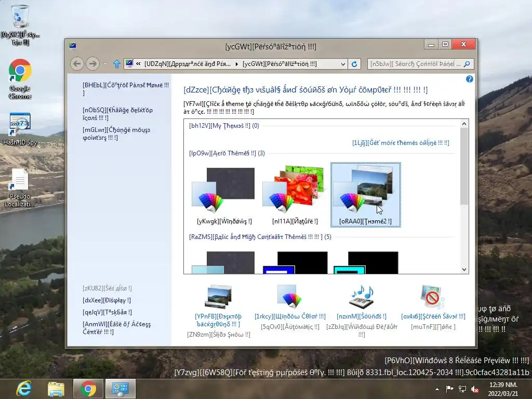532x399 pixels.
Task: Click the themes list scrollbar thumb
Action: pos(464,167)
